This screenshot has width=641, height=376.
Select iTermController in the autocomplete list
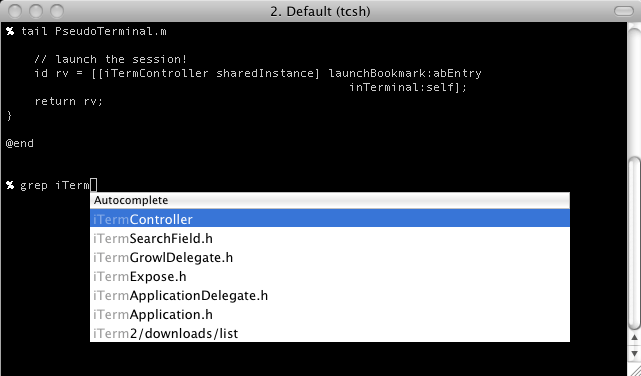[329, 219]
